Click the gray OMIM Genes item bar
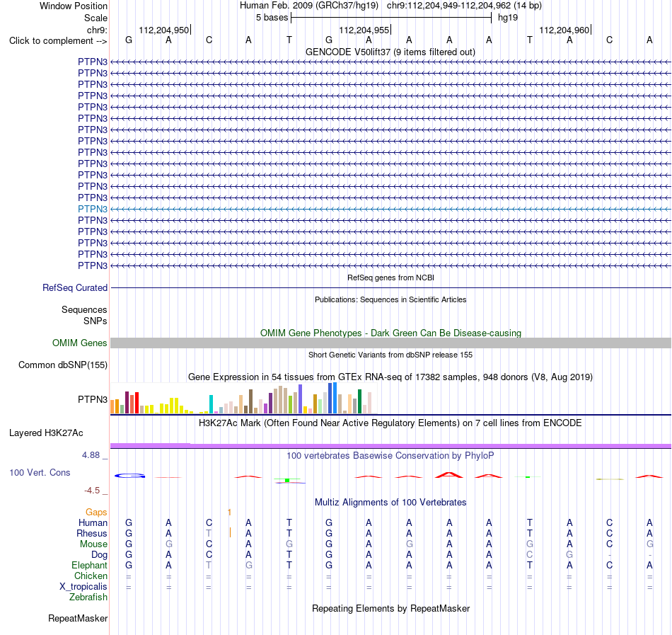 [390, 343]
